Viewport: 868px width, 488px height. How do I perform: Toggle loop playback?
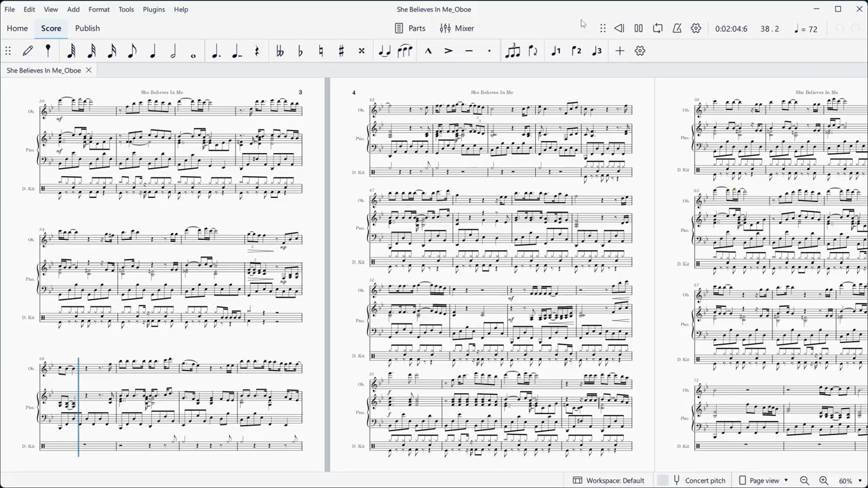pos(658,28)
